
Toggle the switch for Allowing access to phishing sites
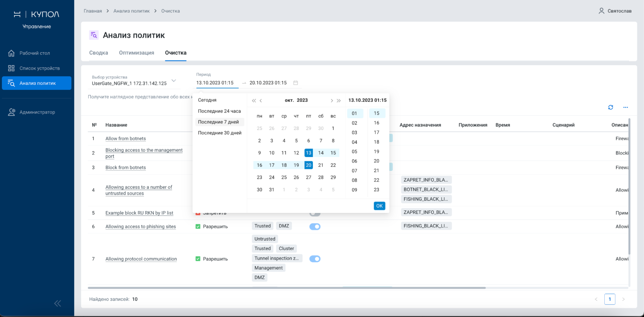pos(315,227)
